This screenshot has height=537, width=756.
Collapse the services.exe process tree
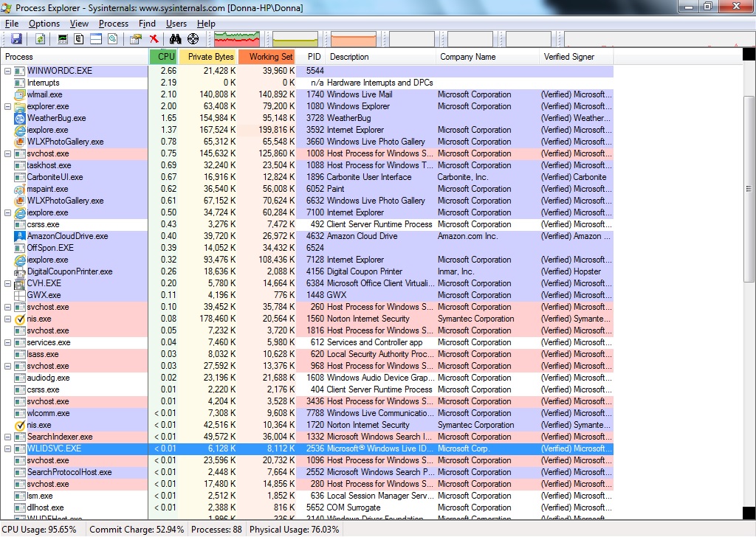pos(7,342)
